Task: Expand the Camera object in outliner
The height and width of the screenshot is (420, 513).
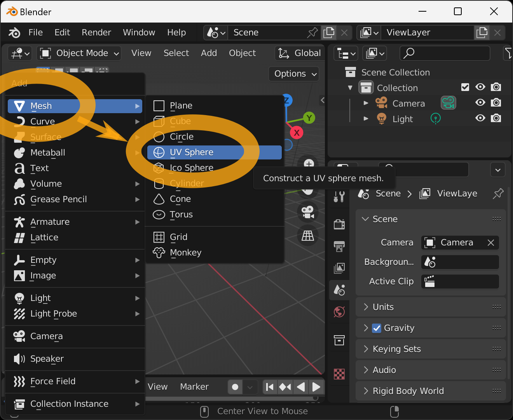Action: (366, 103)
